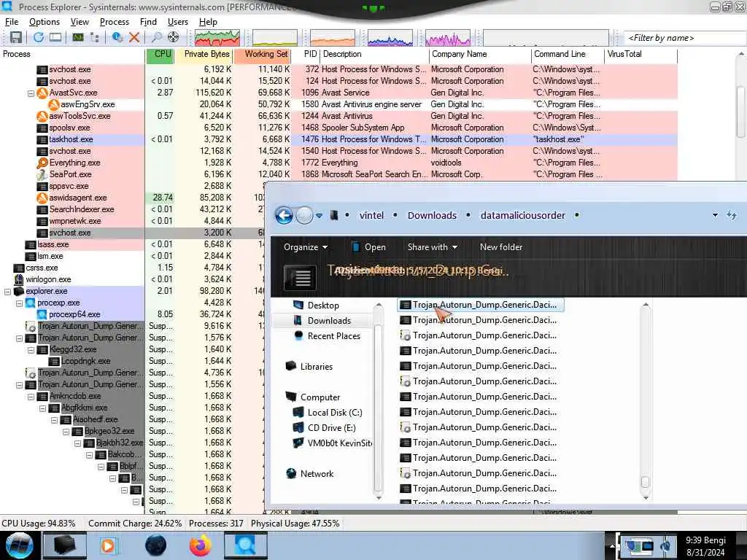Collapse the Amkncdob.exe tree node
747x560 pixels.
pos(31,396)
